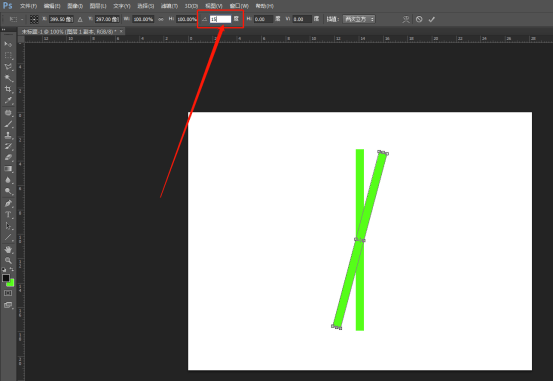Screen dimensions: 554x381
Task: Select the Crop tool
Action: click(x=8, y=89)
